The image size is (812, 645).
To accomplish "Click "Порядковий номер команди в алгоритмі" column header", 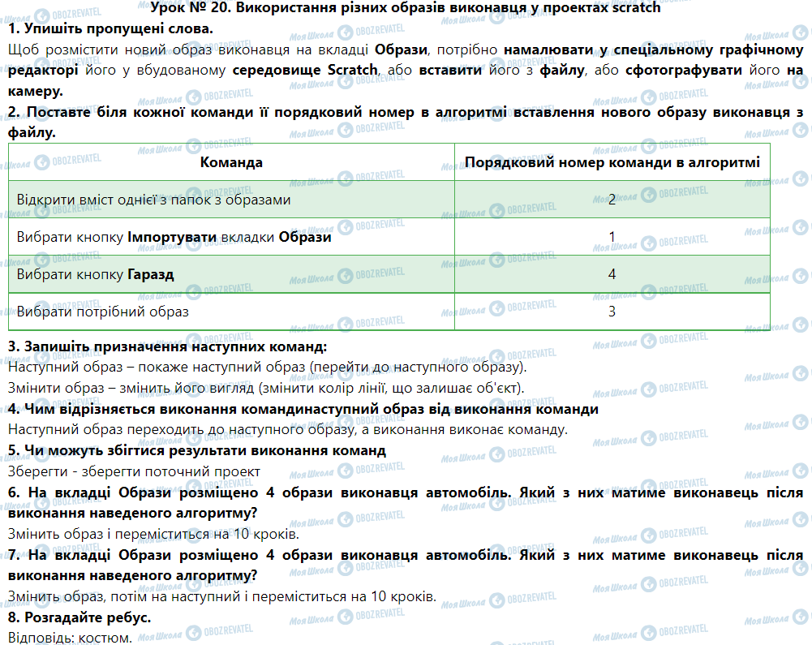I will point(612,162).
